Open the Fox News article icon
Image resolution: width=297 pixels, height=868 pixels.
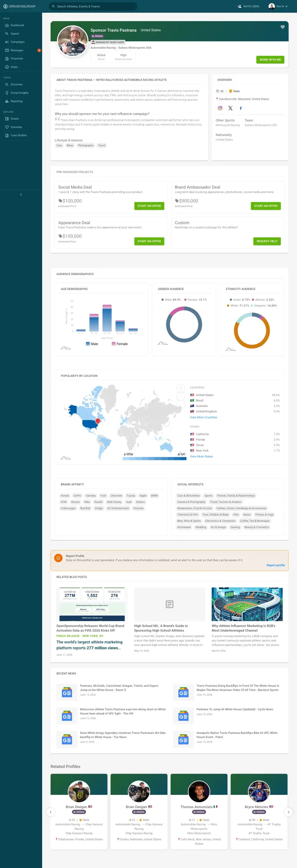point(67,740)
